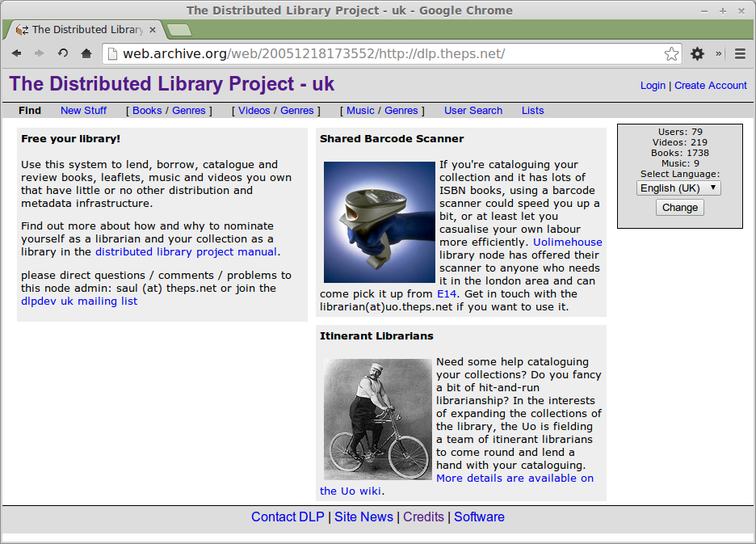The width and height of the screenshot is (756, 544).
Task: Click the 'Itinerant Librarians' heading
Action: (x=376, y=336)
